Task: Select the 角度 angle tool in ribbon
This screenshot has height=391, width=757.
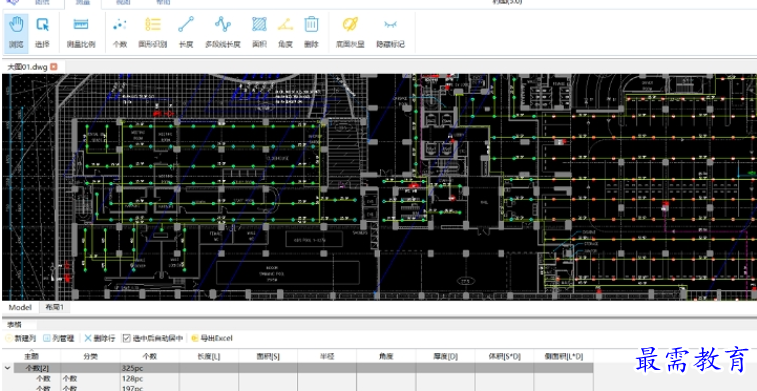Action: pyautogui.click(x=285, y=32)
